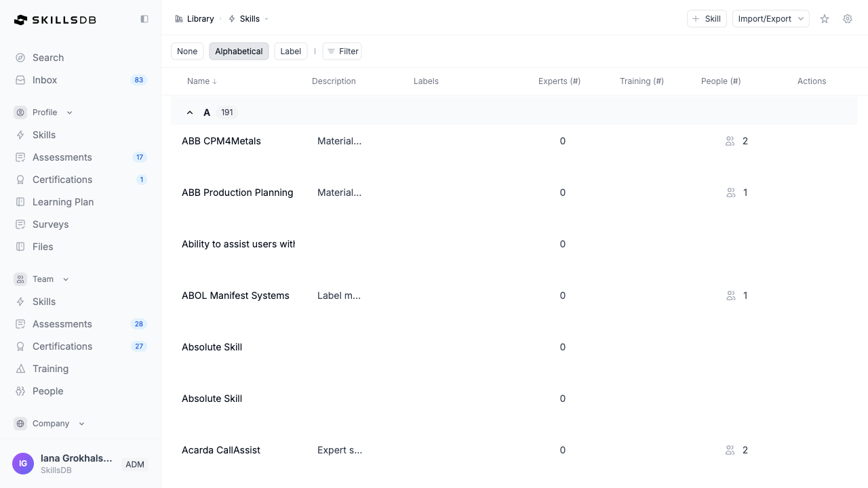Click the Search icon in sidebar
The height and width of the screenshot is (488, 868).
click(20, 58)
